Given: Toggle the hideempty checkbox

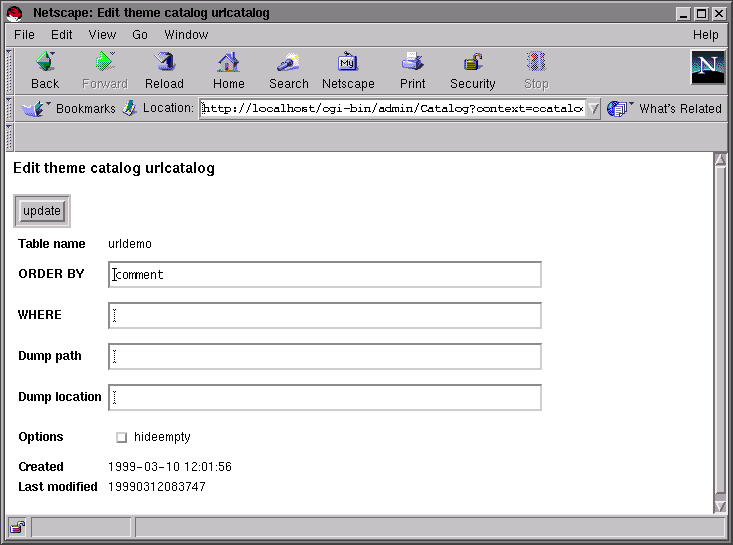Looking at the screenshot, I should [x=122, y=437].
